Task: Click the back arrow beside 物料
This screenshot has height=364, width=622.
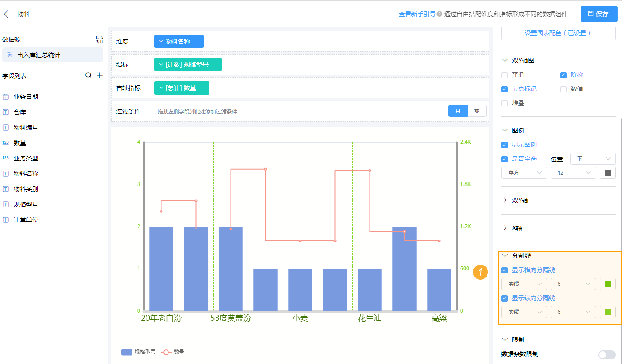Action: 6,14
